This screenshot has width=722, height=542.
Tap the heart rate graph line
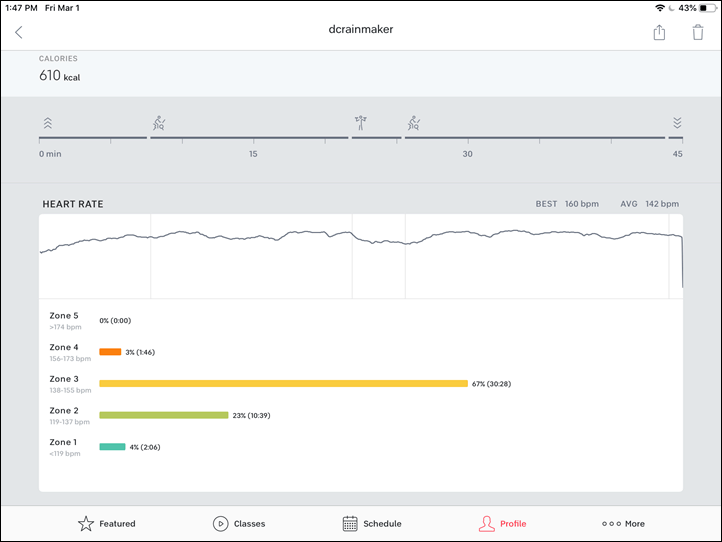coord(361,239)
